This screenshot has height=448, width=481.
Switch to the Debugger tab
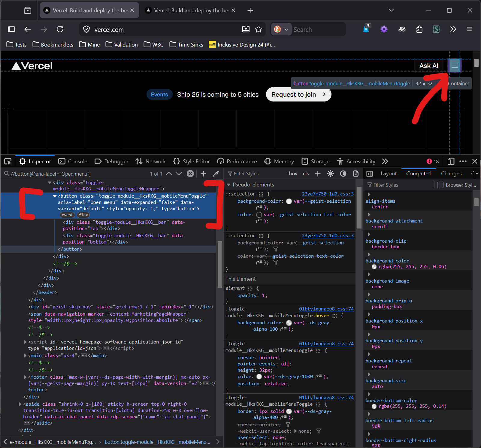(111, 162)
